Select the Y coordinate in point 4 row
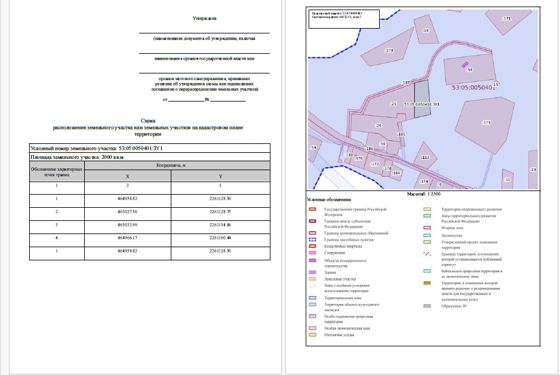This screenshot has width=560, height=375. click(220, 238)
